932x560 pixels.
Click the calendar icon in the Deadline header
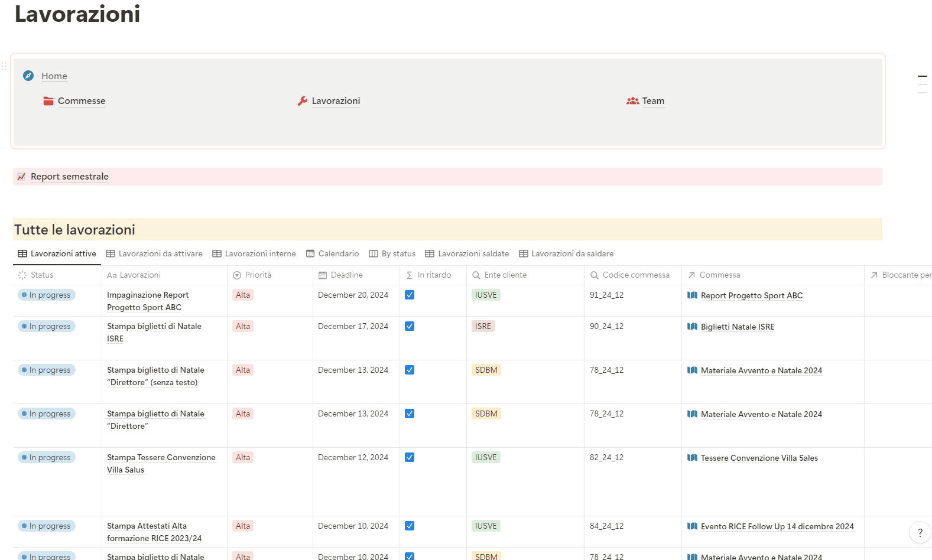click(323, 275)
